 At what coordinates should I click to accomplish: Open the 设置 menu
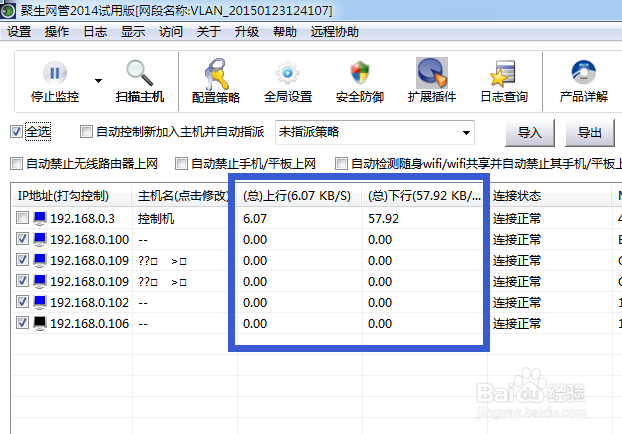19,31
